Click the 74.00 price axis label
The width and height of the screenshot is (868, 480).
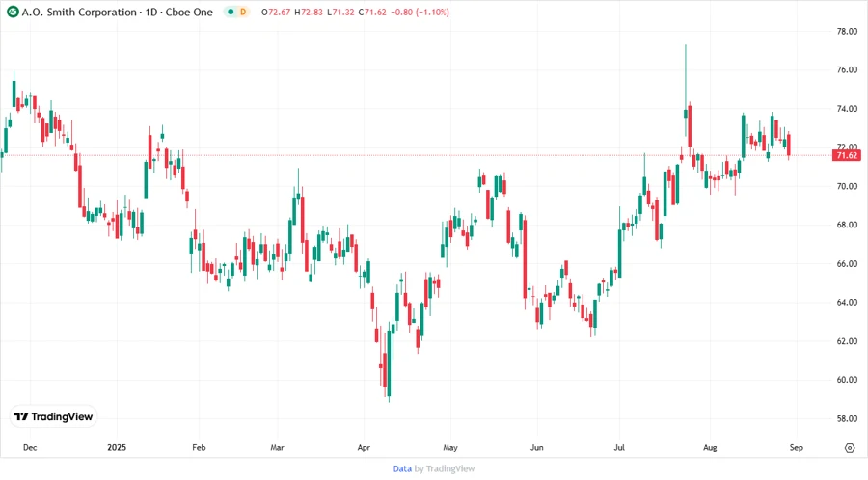[x=847, y=109]
